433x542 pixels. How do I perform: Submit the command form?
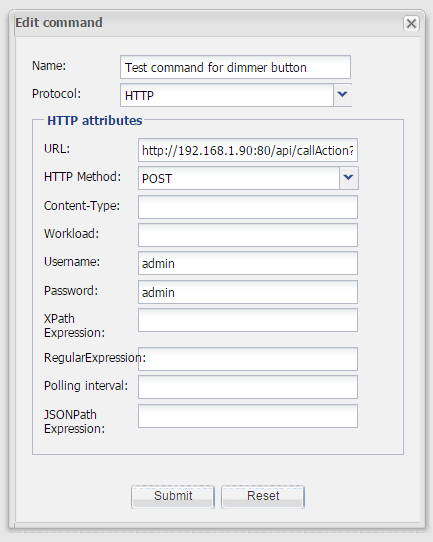(173, 497)
